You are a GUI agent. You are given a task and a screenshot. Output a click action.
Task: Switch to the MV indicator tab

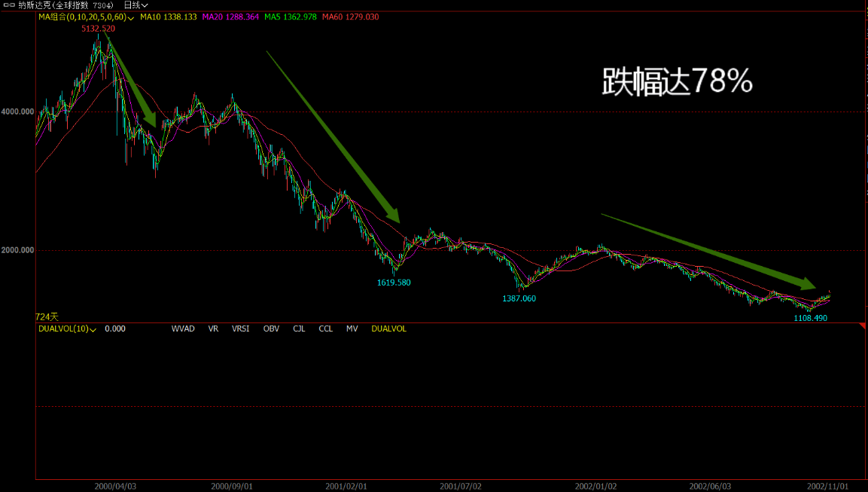tap(352, 329)
